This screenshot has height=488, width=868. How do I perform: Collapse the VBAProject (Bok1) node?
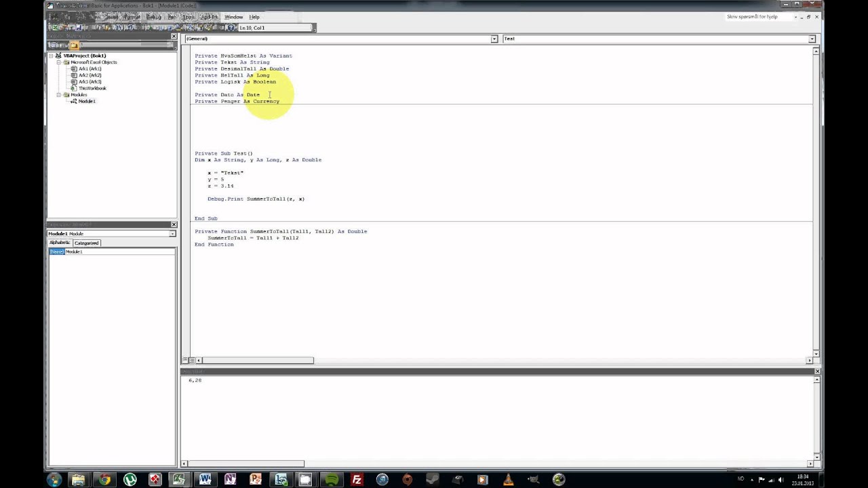[52, 56]
